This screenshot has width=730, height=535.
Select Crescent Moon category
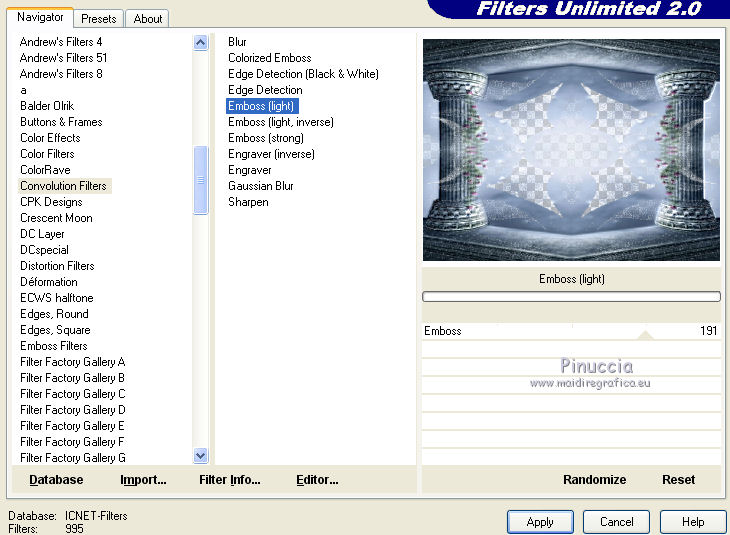56,218
